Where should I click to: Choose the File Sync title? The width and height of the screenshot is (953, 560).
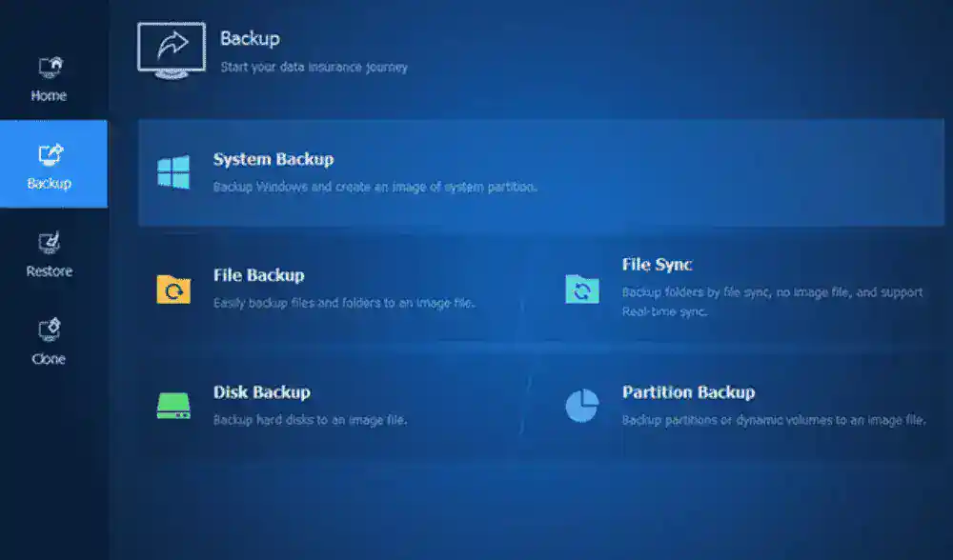tap(657, 264)
